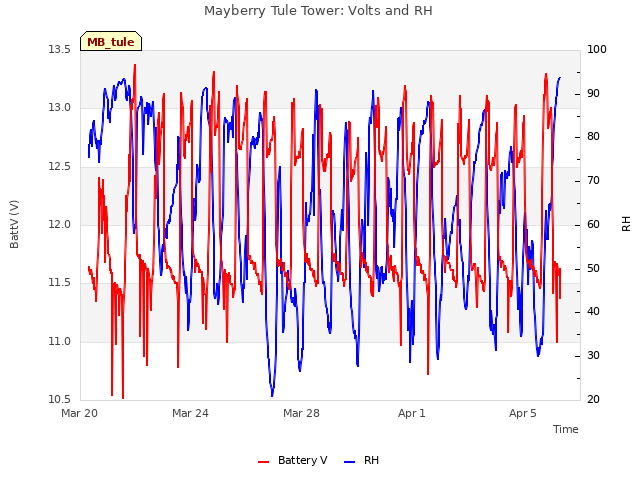Toggle the Battery V legend entry
Screen dimensions: 640x480
pyautogui.click(x=293, y=460)
